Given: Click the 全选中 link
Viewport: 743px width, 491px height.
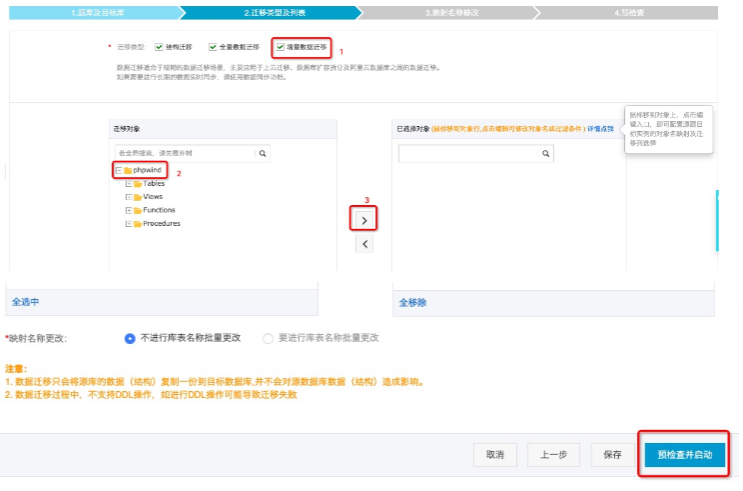Looking at the screenshot, I should coord(26,302).
